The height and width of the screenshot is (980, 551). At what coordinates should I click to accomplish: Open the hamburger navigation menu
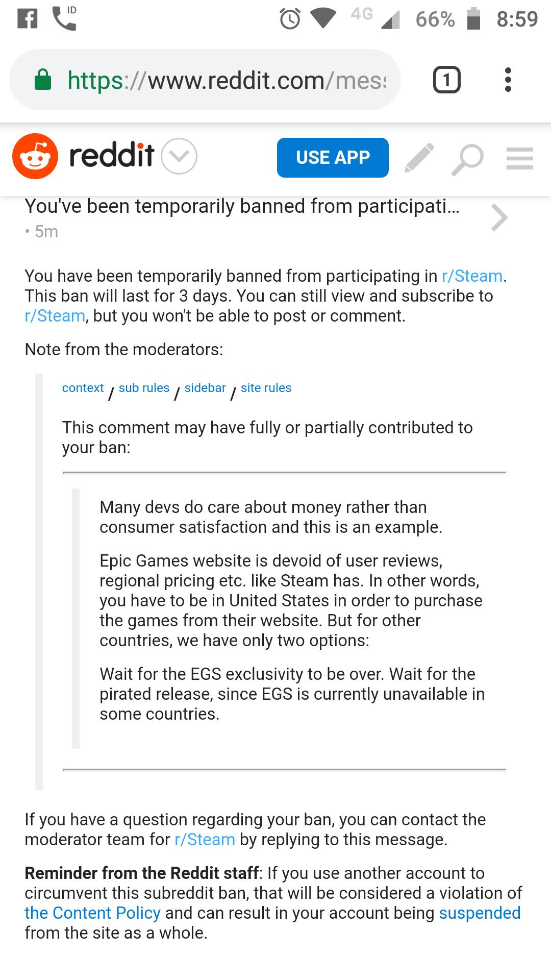(x=519, y=158)
